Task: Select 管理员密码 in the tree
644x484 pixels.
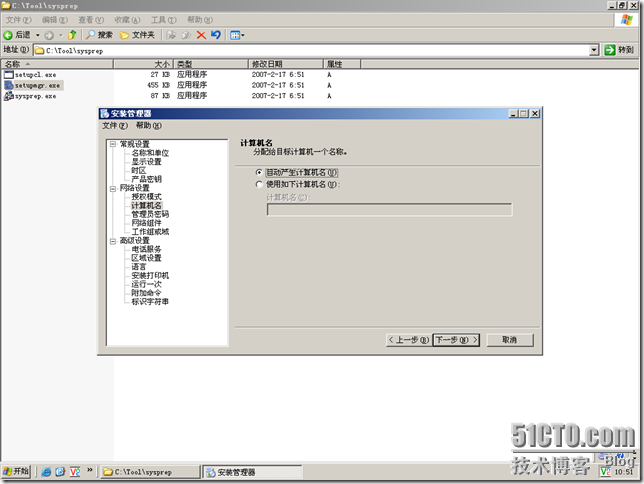Action: coord(150,214)
